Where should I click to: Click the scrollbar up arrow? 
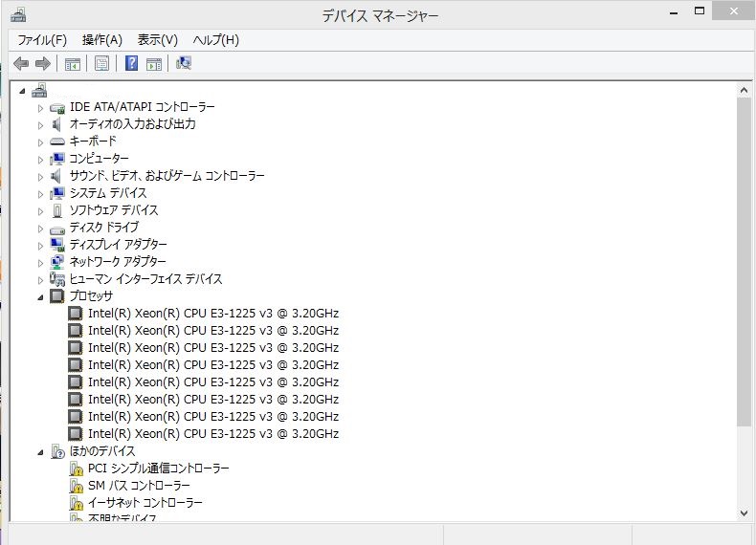744,90
